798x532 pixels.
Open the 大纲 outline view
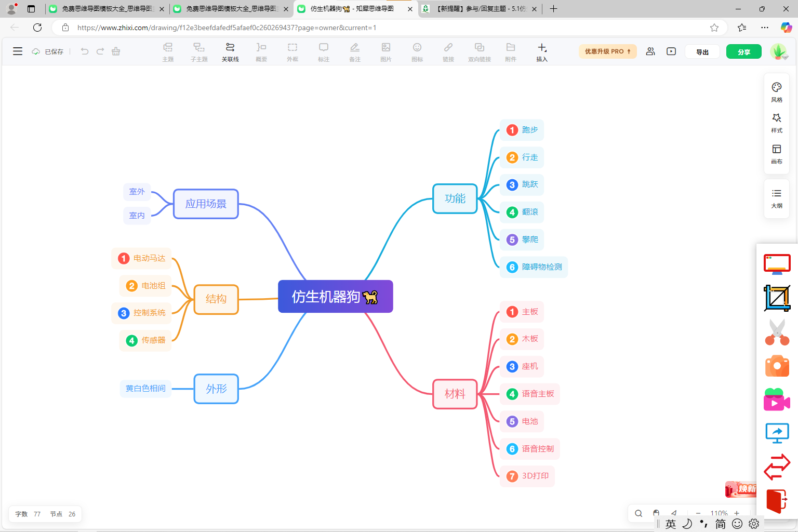click(777, 198)
